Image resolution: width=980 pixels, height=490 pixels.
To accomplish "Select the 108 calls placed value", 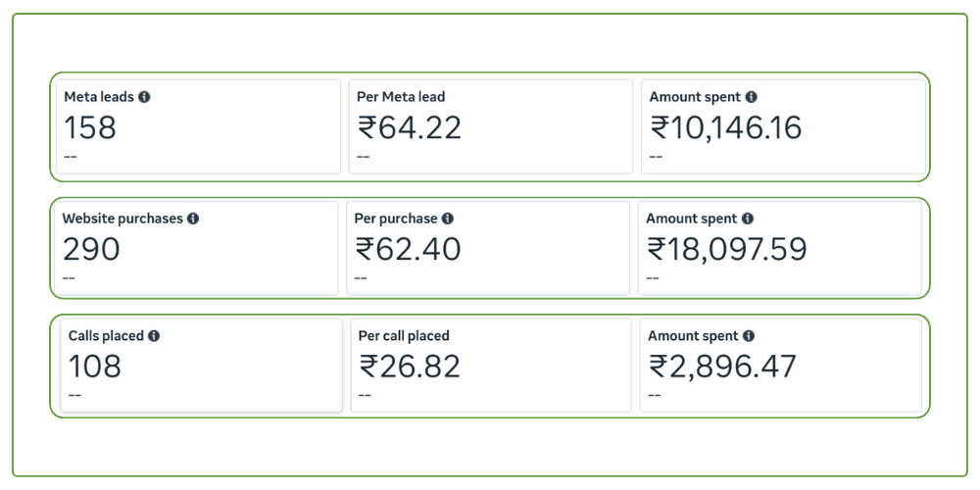I will click(x=95, y=367).
